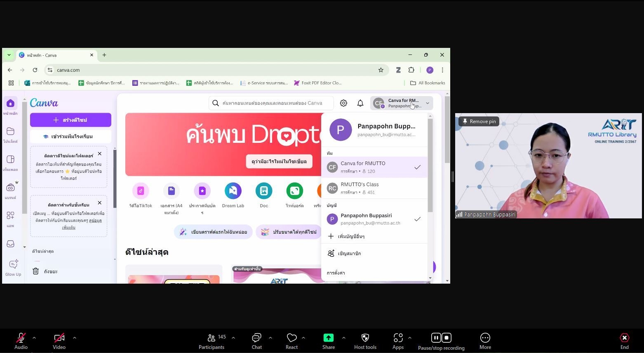Choose the TikTok video design type

click(x=141, y=191)
